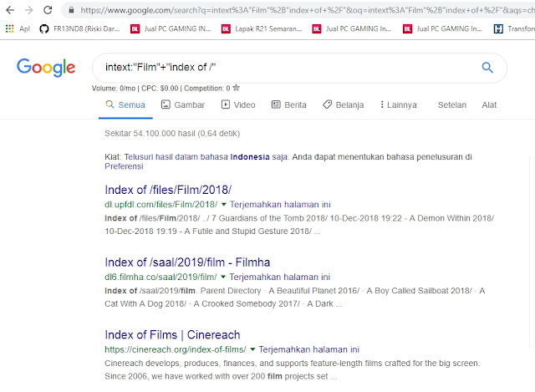Click the snippet mentioning 7 Guardians of the Tomb
Viewport: 535px width, 392px height.
pyautogui.click(x=299, y=225)
